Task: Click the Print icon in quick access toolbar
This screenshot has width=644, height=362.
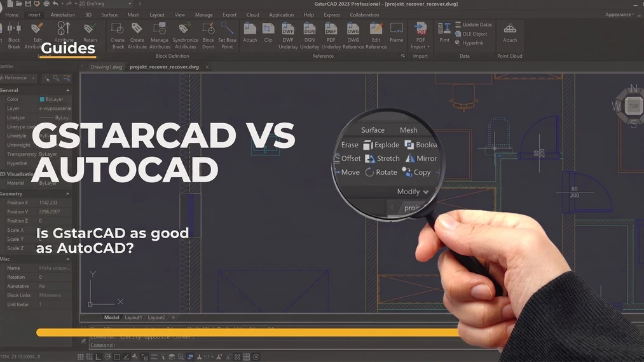Action: click(x=46, y=4)
